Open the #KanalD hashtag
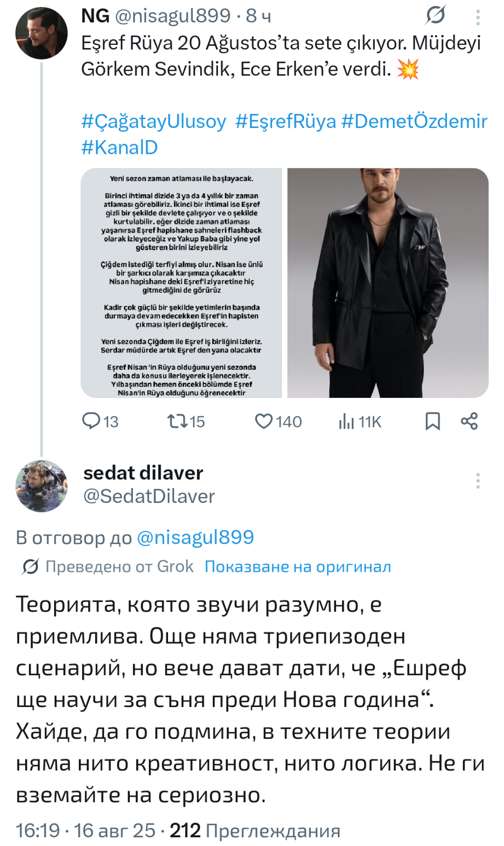 pos(119,147)
